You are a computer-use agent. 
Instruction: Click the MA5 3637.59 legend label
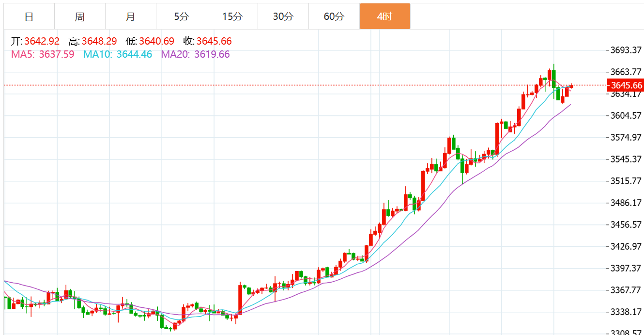point(43,54)
